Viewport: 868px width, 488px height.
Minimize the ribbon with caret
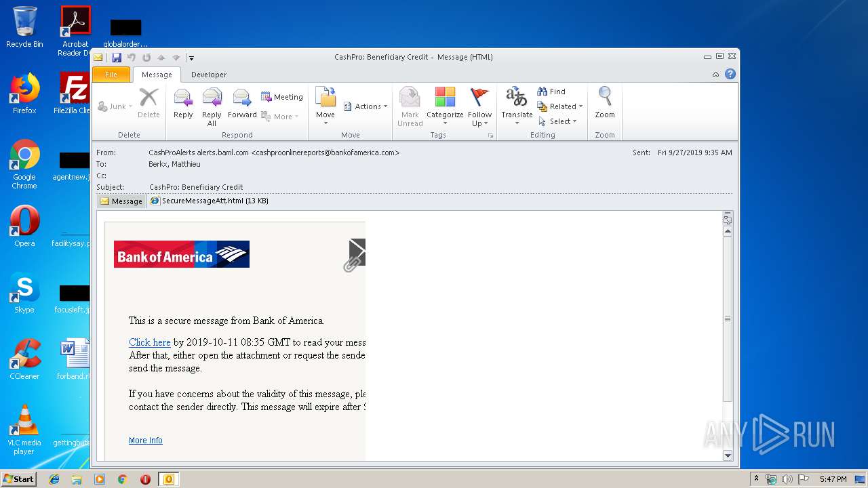pos(715,75)
